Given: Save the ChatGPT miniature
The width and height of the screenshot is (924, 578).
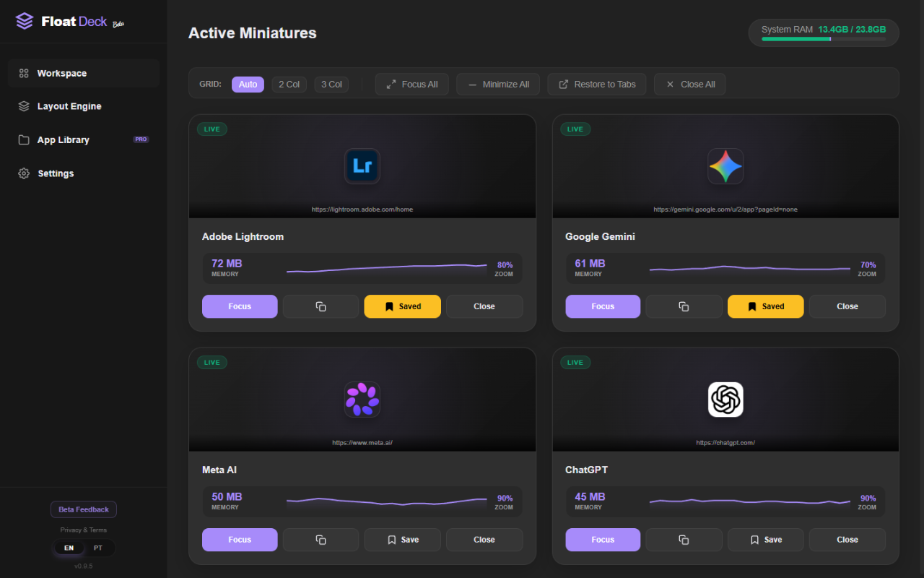Looking at the screenshot, I should tap(766, 540).
